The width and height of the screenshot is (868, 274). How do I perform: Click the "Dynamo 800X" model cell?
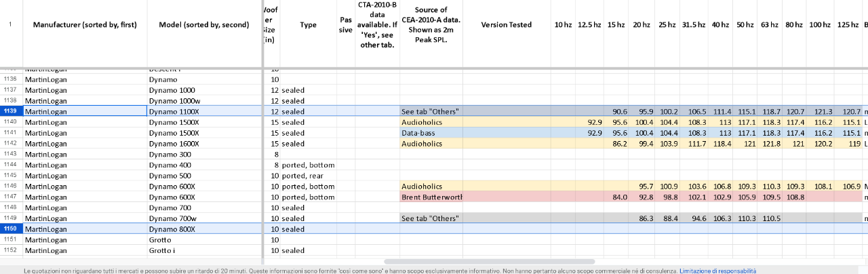click(204, 229)
